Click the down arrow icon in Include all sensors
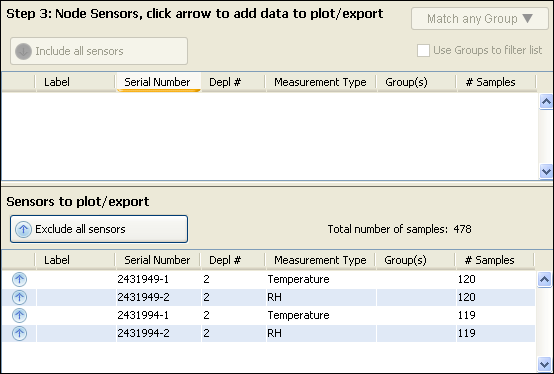The height and width of the screenshot is (374, 554). click(x=23, y=51)
